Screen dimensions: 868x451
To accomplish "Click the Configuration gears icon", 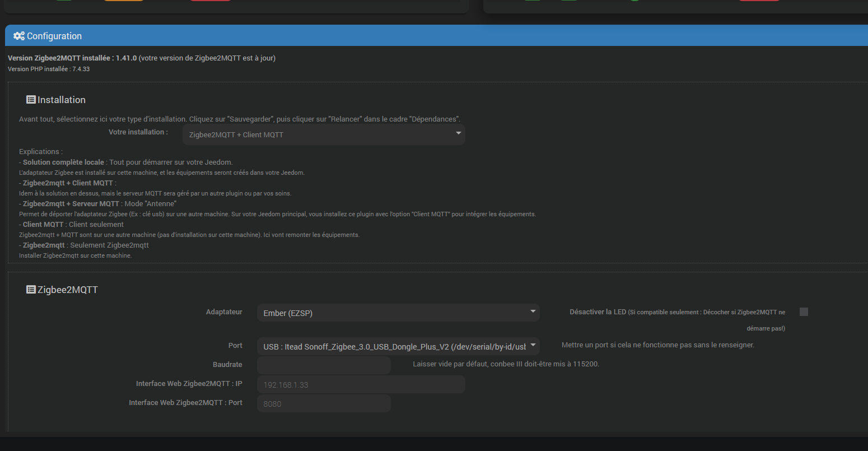I will [x=19, y=36].
